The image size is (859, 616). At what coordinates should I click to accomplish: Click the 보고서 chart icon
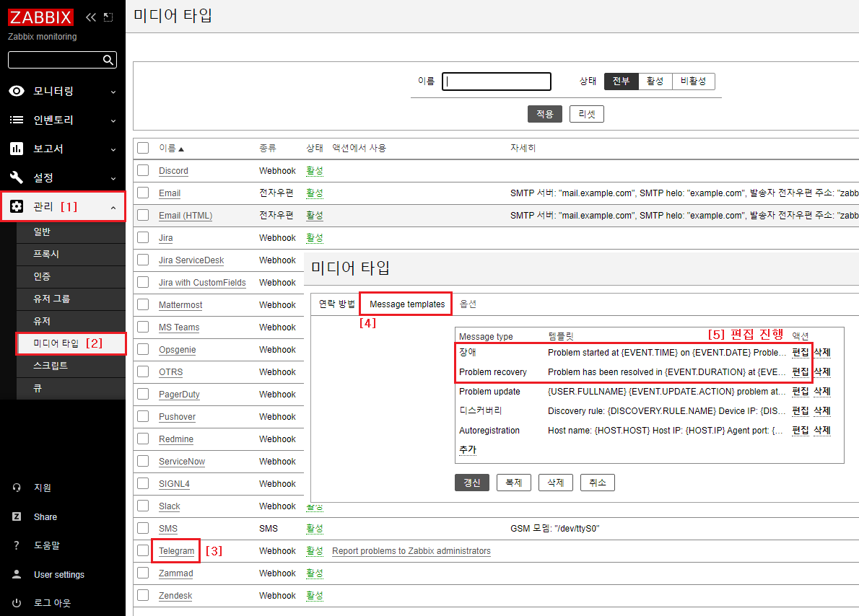(x=17, y=149)
